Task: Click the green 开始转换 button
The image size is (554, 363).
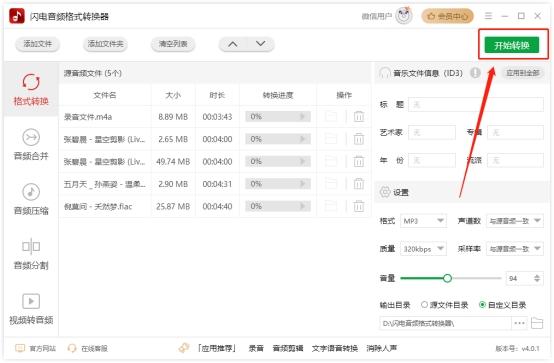Action: click(x=512, y=45)
